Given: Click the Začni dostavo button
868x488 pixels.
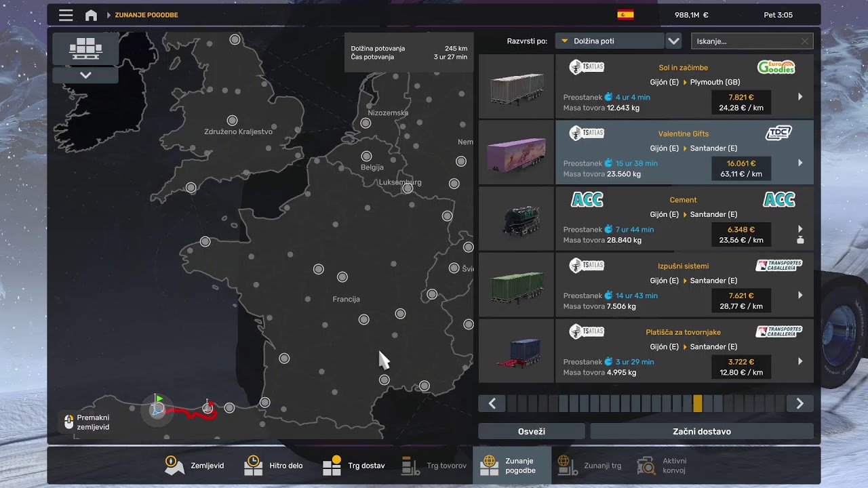Looking at the screenshot, I should 702,432.
